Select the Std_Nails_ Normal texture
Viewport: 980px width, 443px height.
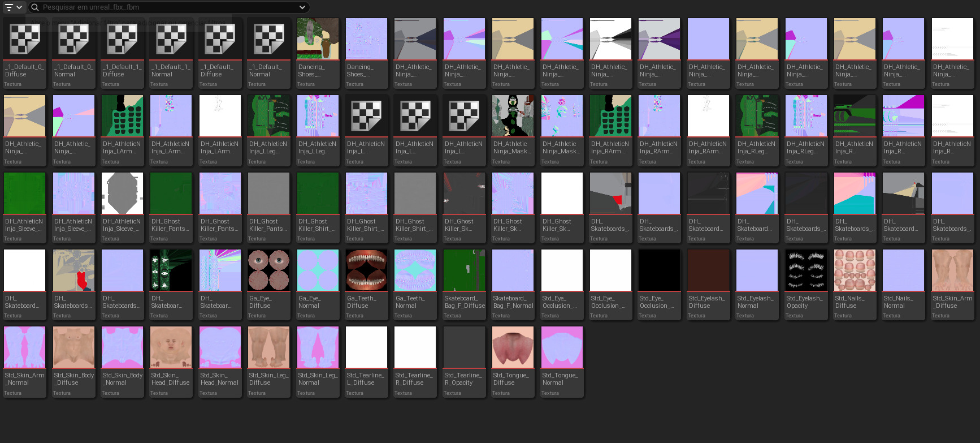[x=904, y=284]
